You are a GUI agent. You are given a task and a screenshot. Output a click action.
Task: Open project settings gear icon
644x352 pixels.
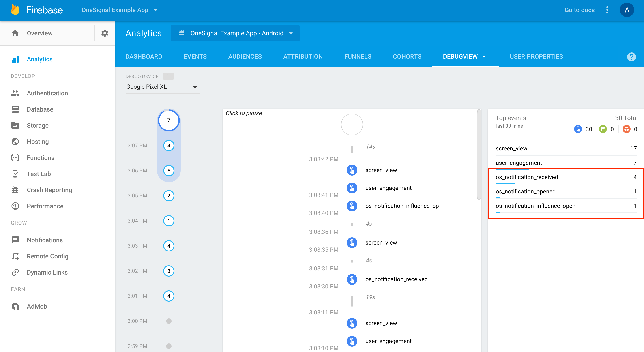105,33
